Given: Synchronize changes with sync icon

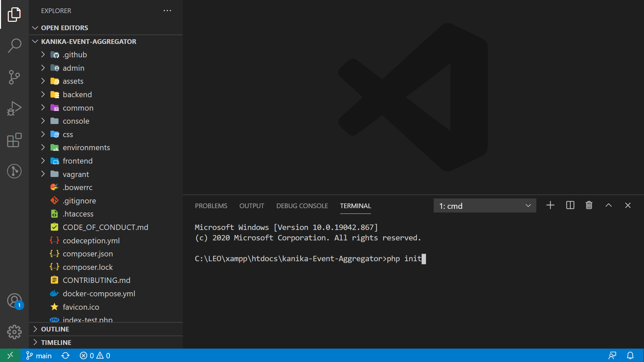Looking at the screenshot, I should coord(65,355).
